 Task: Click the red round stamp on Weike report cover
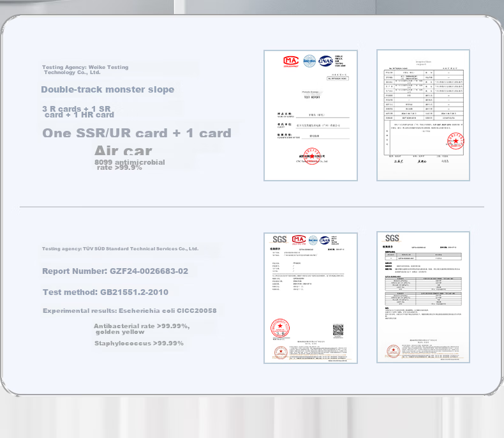311,156
